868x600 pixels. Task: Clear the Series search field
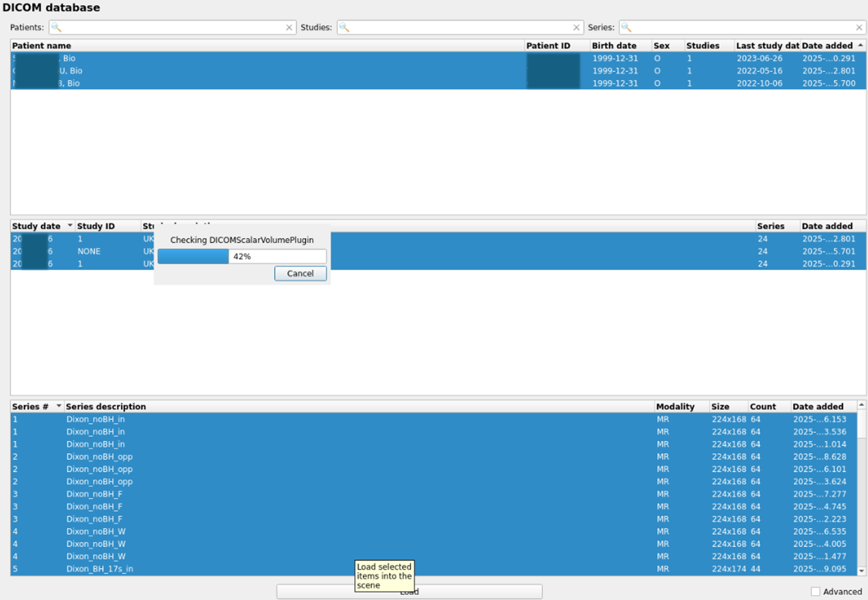point(859,28)
